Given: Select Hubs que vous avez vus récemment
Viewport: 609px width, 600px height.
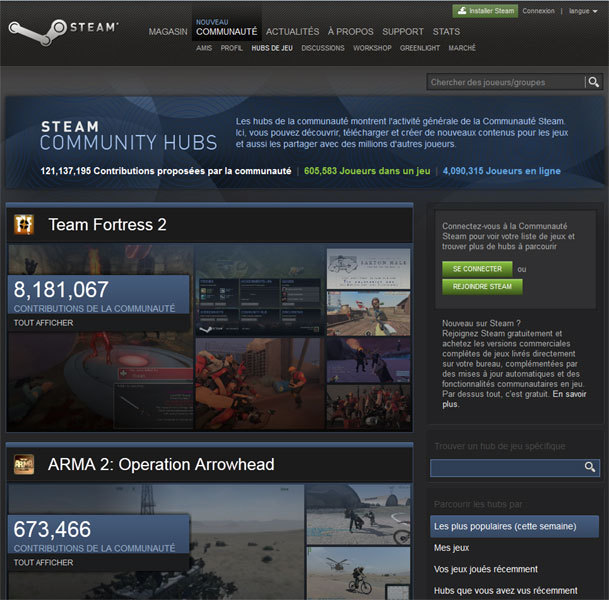Looking at the screenshot, I should click(x=505, y=590).
